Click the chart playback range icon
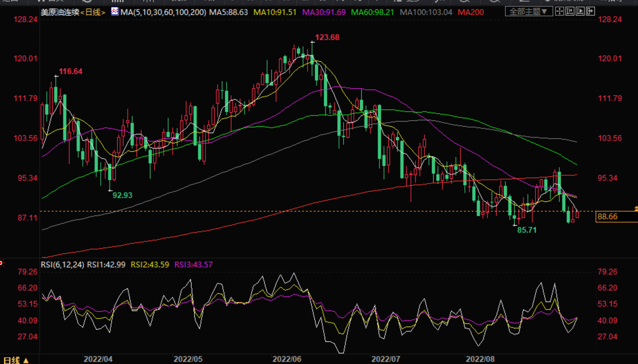The image size is (638, 364). point(580,12)
